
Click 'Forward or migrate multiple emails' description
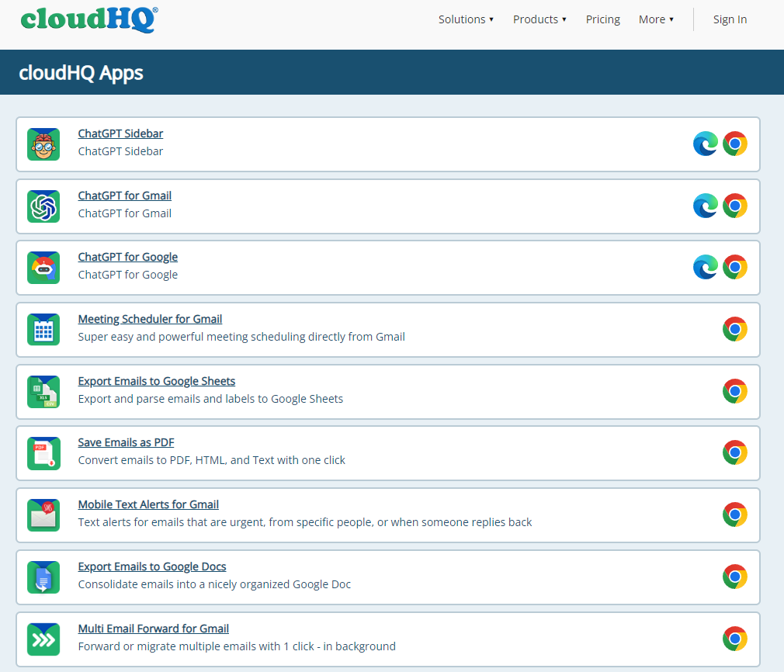tap(237, 646)
